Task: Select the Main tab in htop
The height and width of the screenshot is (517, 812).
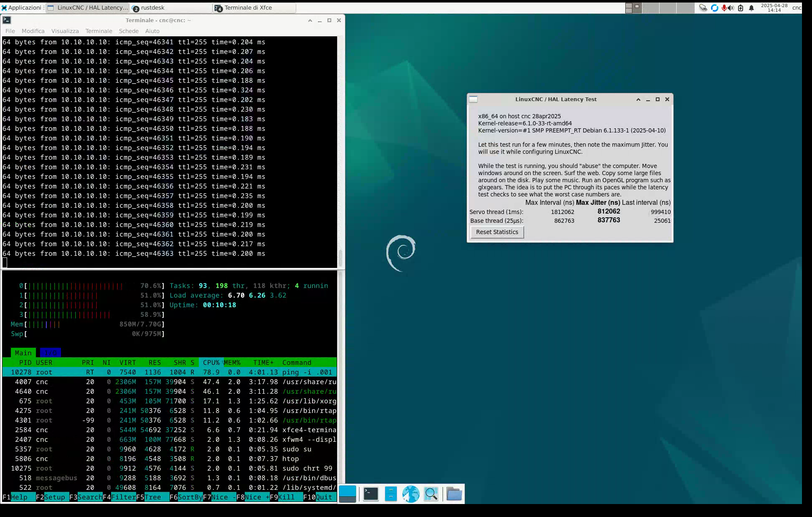Action: coord(23,353)
